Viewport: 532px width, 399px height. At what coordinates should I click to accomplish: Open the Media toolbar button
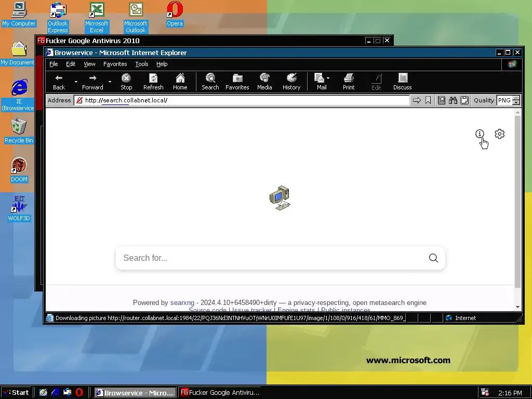[264, 82]
